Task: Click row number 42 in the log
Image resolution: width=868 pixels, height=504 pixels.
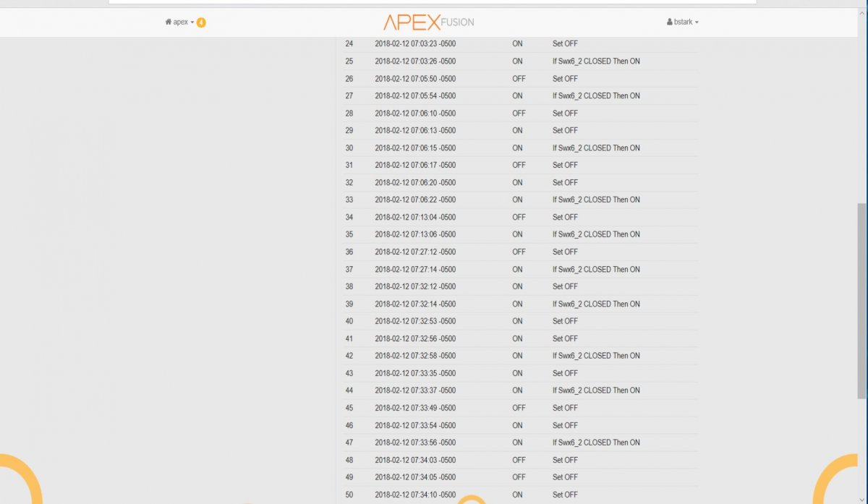Action: [349, 356]
